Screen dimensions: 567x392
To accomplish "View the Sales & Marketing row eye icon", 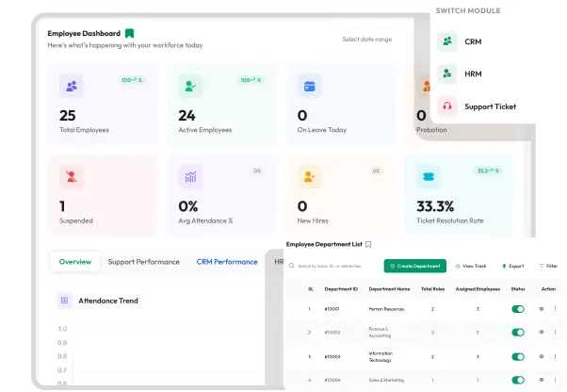I will point(542,380).
